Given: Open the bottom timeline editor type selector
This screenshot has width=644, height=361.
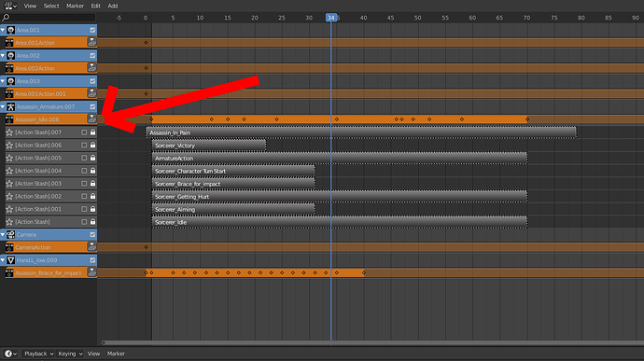Looking at the screenshot, I should click(10, 354).
